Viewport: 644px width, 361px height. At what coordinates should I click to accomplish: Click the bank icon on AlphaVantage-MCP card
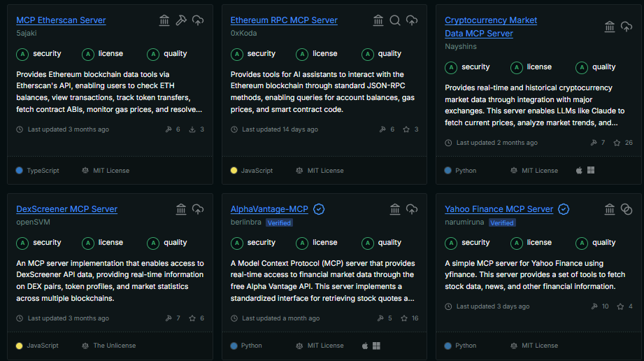click(x=395, y=209)
